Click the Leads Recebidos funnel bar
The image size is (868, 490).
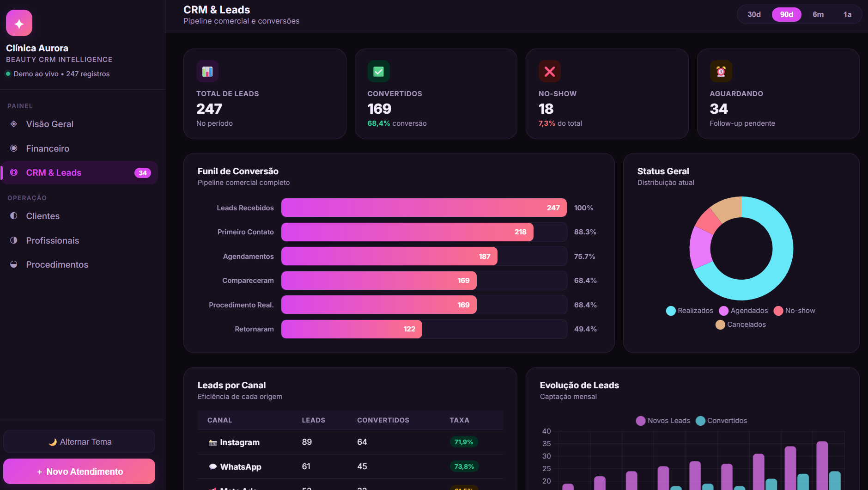tap(424, 208)
